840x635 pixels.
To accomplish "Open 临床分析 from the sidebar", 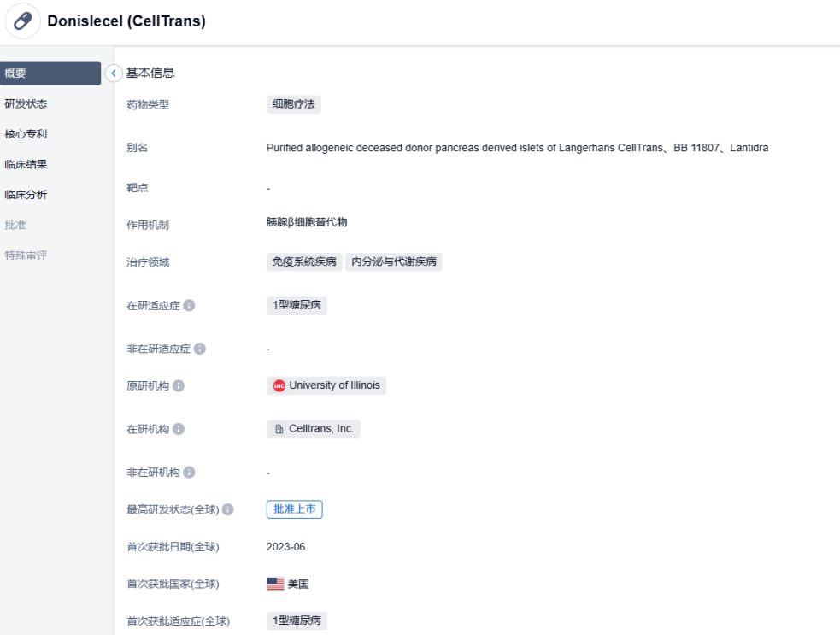I will coord(26,195).
